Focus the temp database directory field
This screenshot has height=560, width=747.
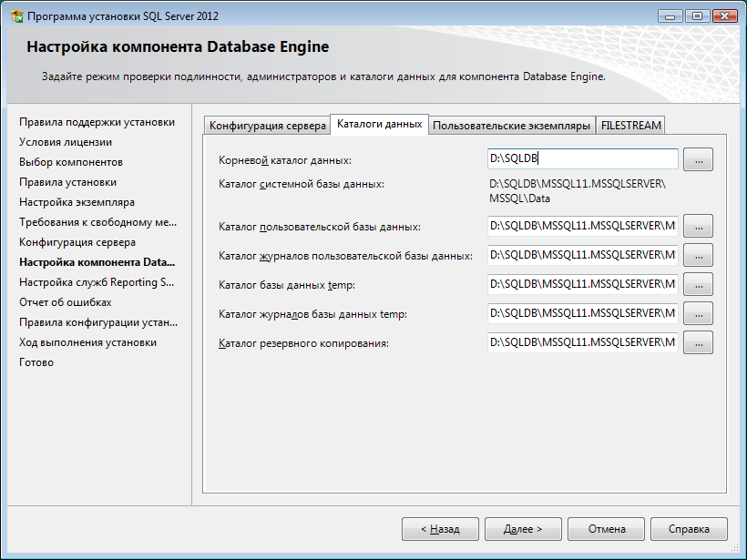click(x=583, y=285)
